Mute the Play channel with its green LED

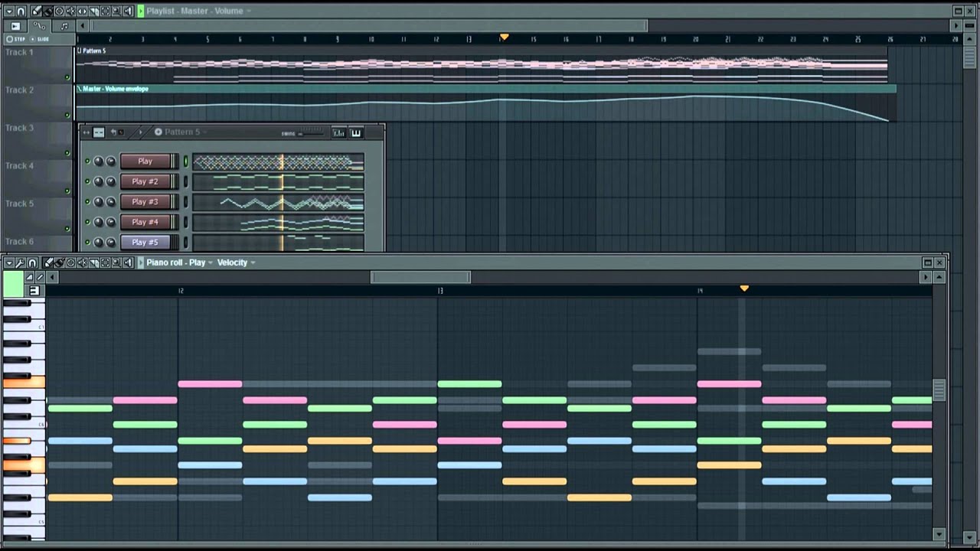tap(87, 161)
